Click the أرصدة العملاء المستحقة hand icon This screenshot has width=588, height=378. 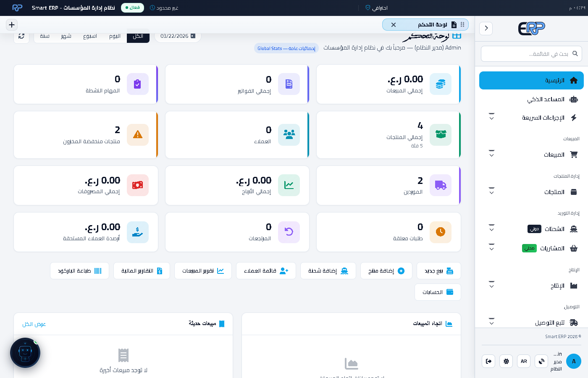point(137,232)
